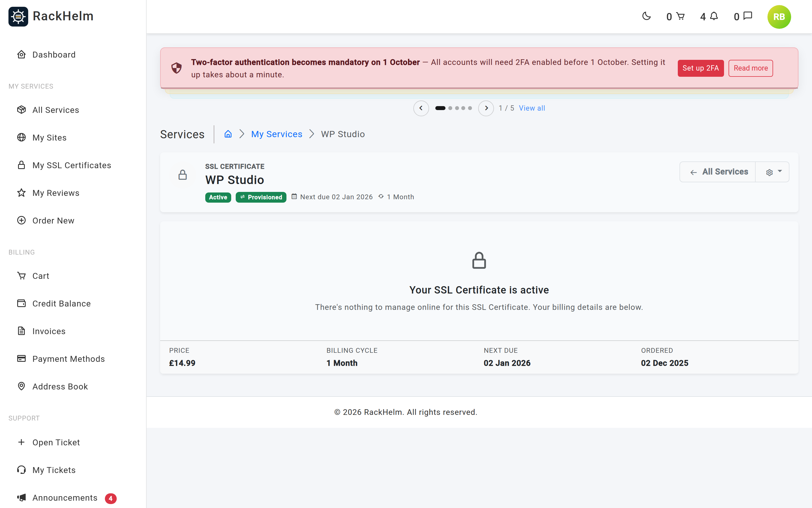Click the Announcements badge showing 4
812x508 pixels.
tap(111, 499)
